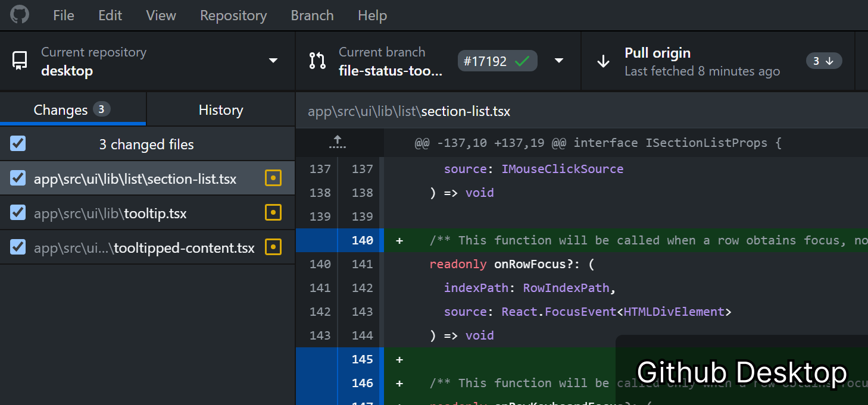This screenshot has width=868, height=405.
Task: Select the tooltip.tsx file row
Action: [148, 212]
